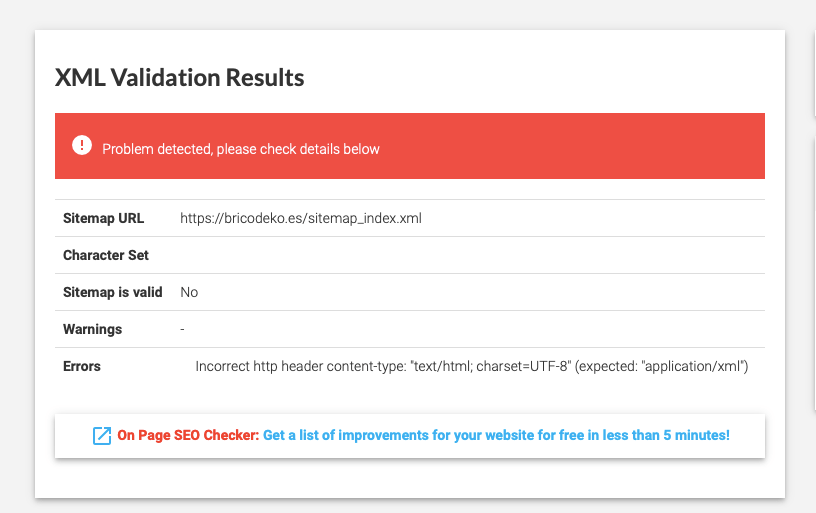Open the "On Page SEO Checker:" red label

click(188, 435)
